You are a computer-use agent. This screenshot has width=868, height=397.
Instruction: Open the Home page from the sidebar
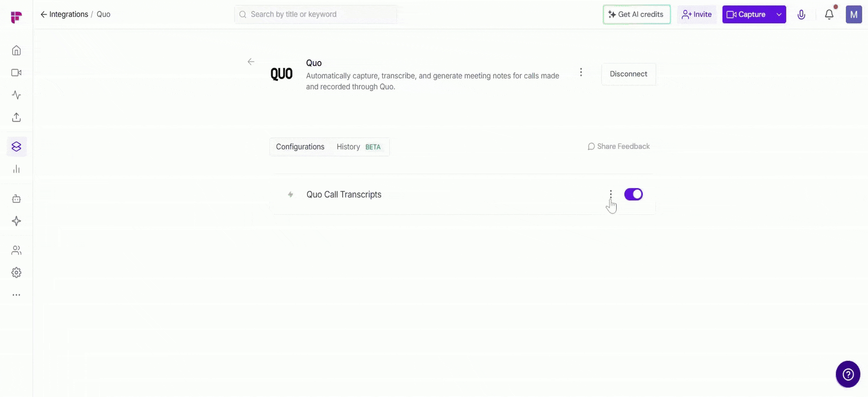[16, 50]
